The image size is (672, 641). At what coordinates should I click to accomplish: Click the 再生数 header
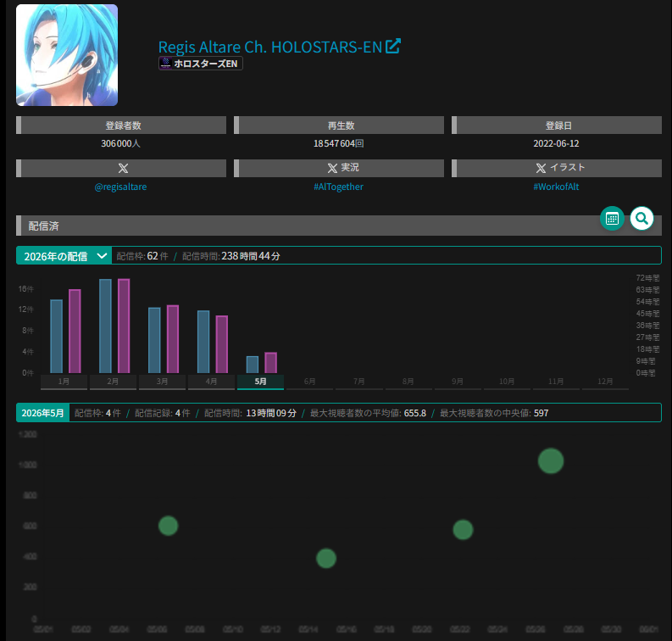339,125
